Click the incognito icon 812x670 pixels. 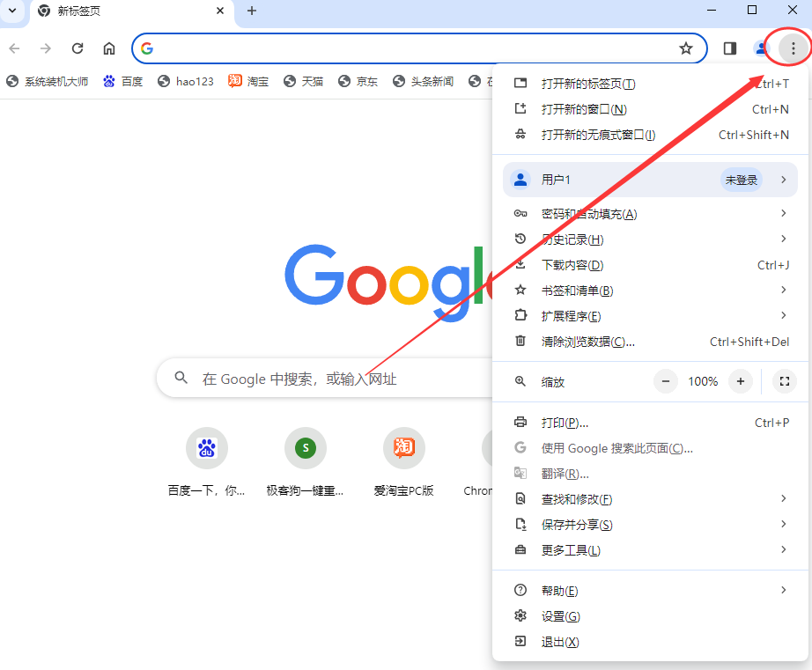click(520, 135)
